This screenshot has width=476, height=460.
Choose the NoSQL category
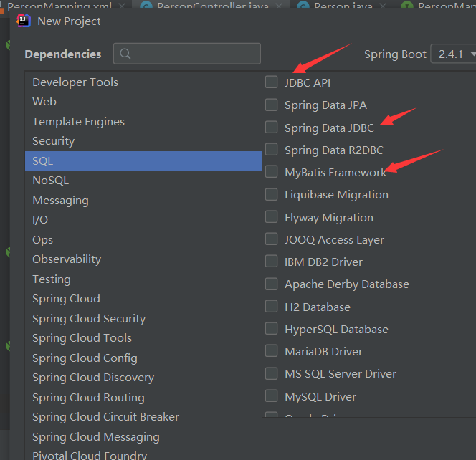(143, 181)
